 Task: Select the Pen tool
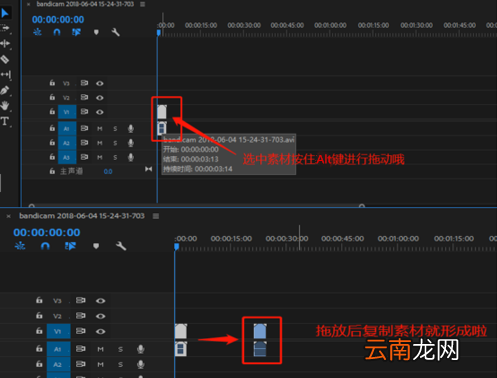click(x=5, y=90)
